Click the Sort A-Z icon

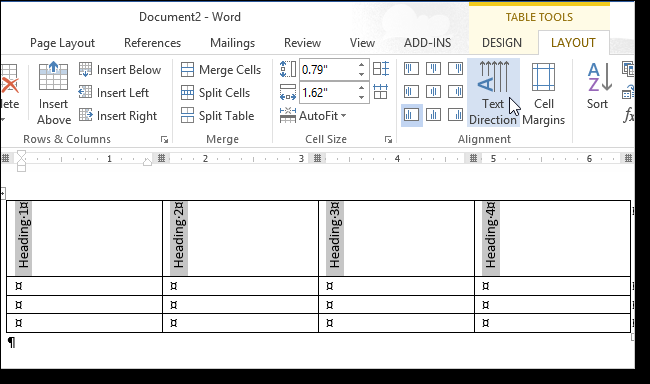tap(597, 86)
